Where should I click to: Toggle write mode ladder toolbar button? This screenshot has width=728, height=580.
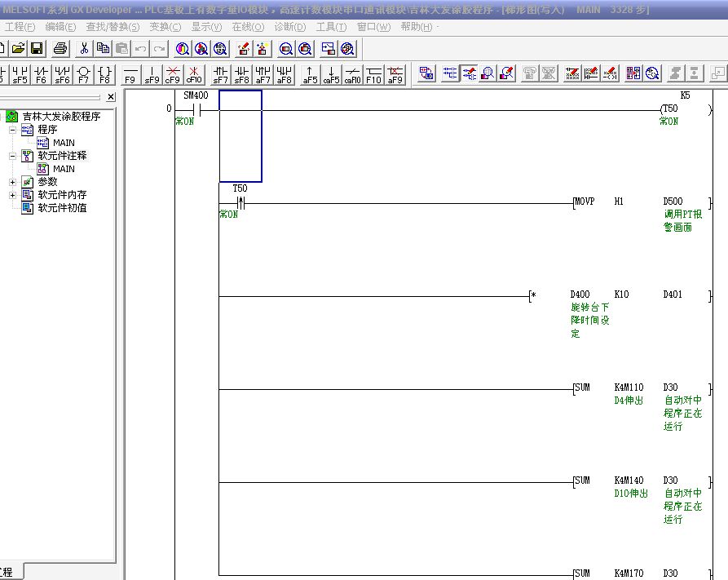[x=470, y=73]
